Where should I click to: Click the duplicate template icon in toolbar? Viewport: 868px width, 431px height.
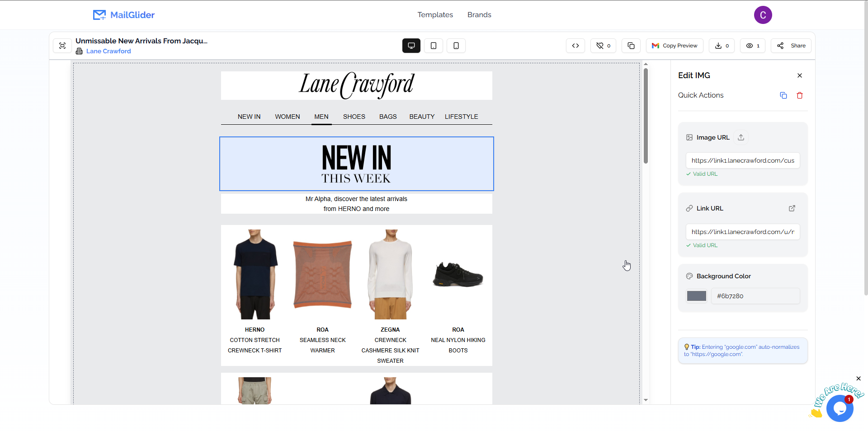pyautogui.click(x=631, y=46)
